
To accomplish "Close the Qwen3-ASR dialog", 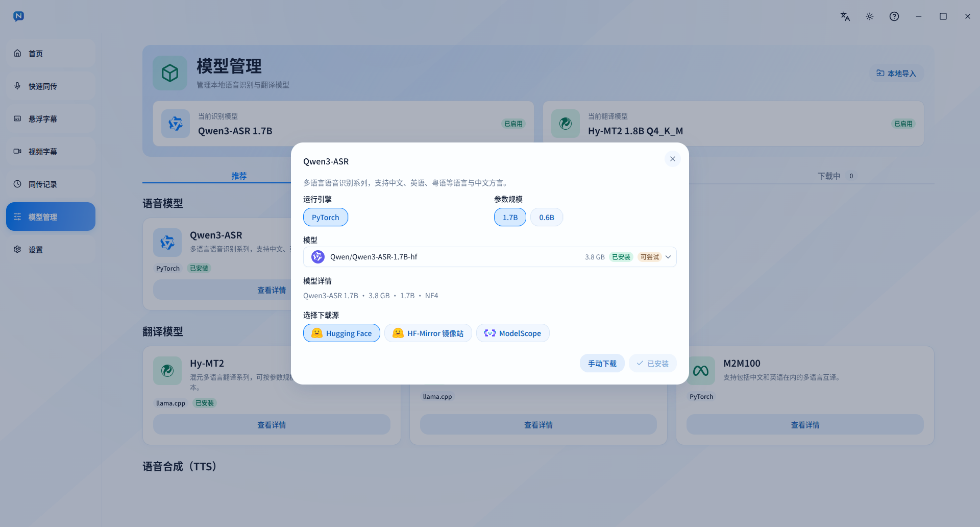I will tap(672, 159).
